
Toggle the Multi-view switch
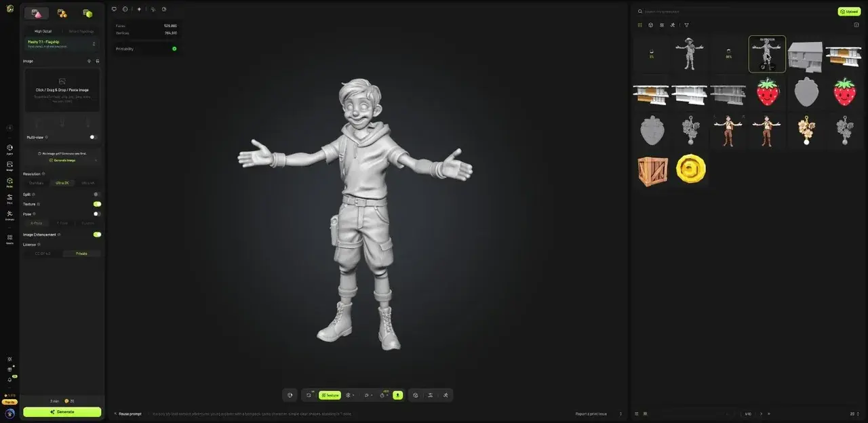[94, 137]
